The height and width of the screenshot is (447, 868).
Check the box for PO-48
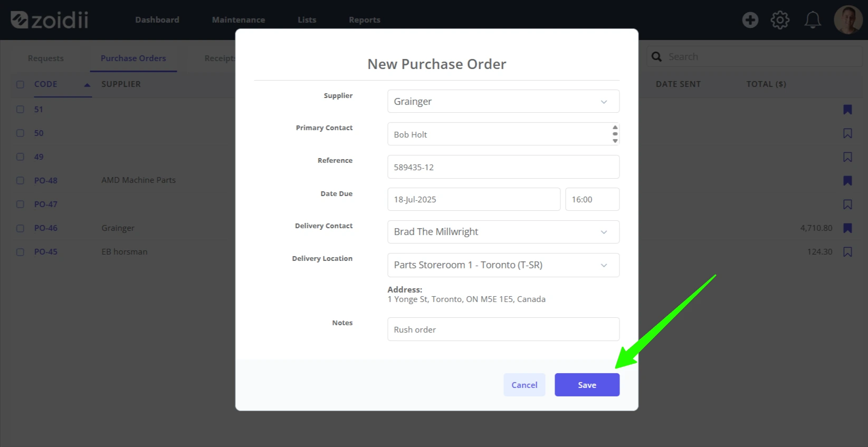pyautogui.click(x=20, y=181)
